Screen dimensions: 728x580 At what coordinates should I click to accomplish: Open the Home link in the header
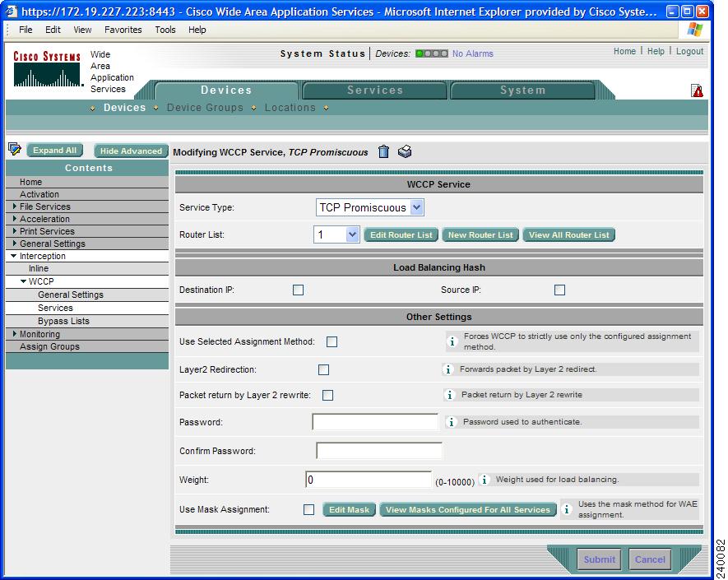624,51
